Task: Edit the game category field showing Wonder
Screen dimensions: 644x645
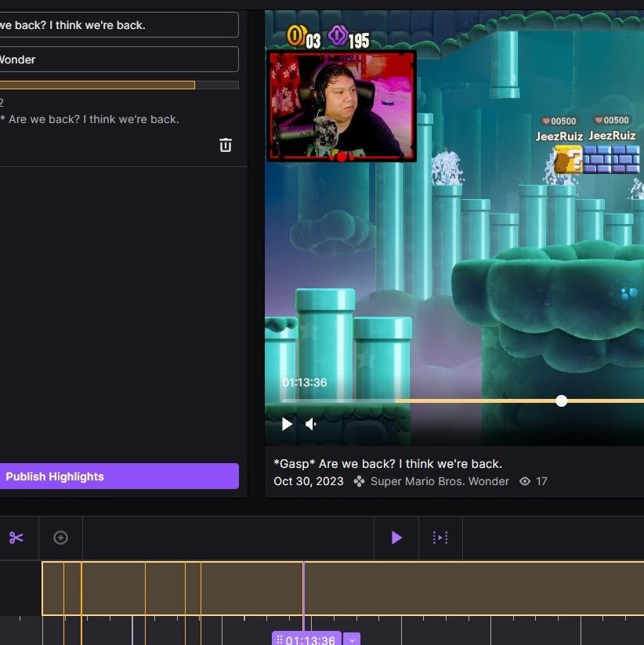Action: [x=119, y=60]
